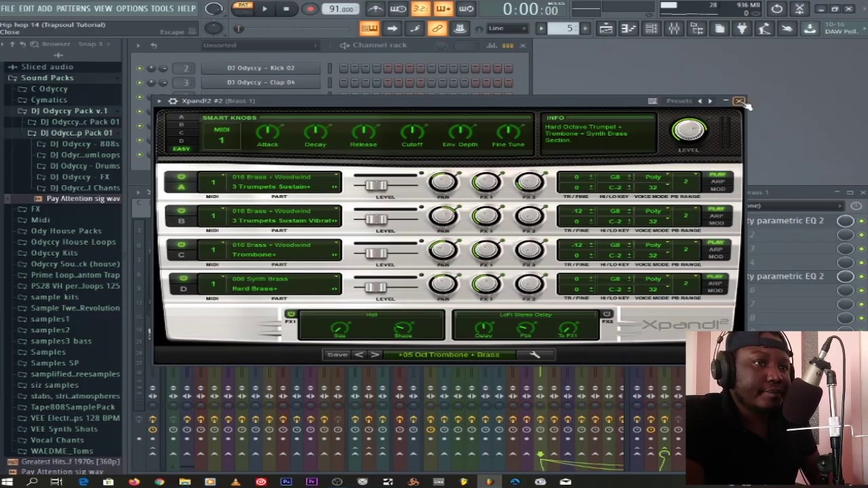Open the TOOLS menu
The width and height of the screenshot is (868, 488).
(162, 8)
